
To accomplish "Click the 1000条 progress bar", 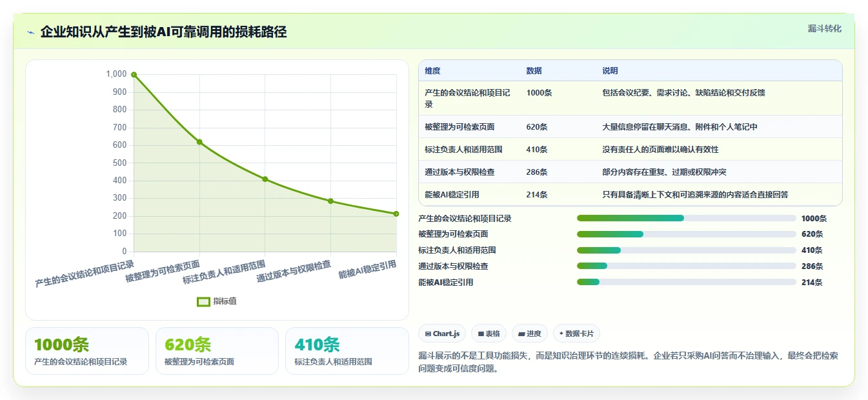I will pyautogui.click(x=687, y=218).
